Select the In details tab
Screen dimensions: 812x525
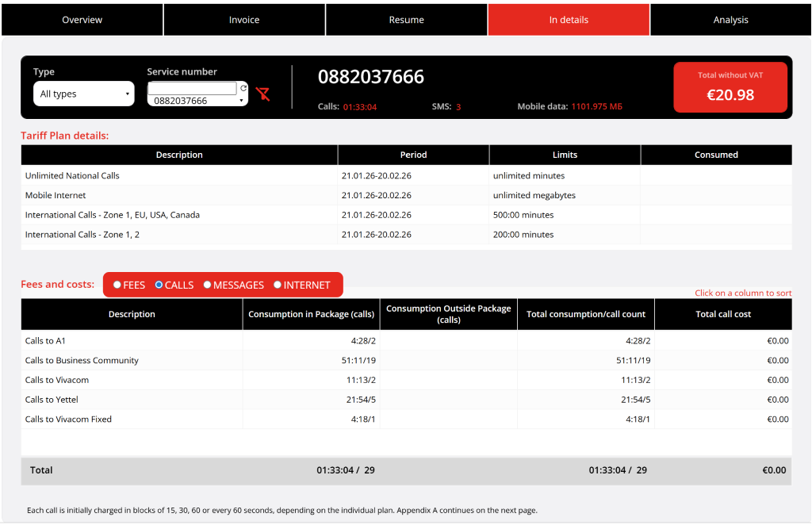[569, 20]
